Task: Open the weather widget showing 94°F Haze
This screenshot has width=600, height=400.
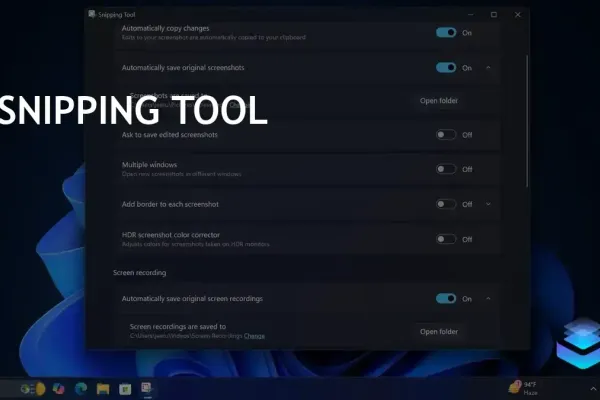Action: pyautogui.click(x=523, y=388)
